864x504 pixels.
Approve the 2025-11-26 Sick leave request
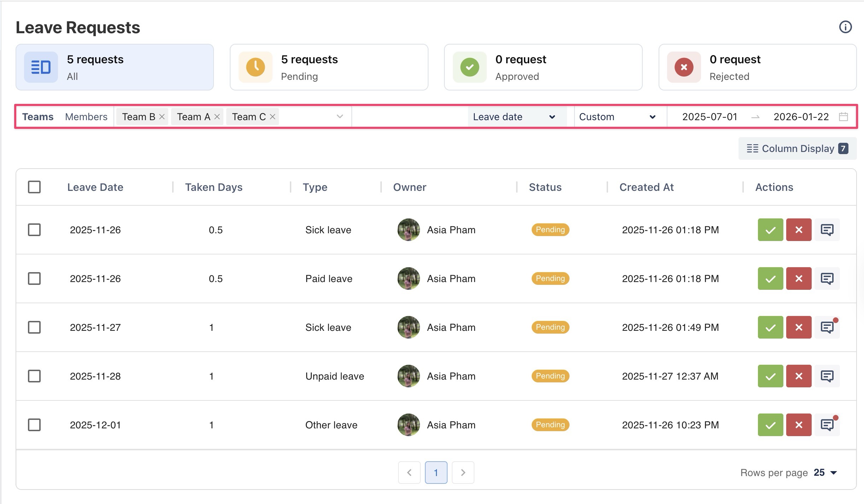coord(770,230)
